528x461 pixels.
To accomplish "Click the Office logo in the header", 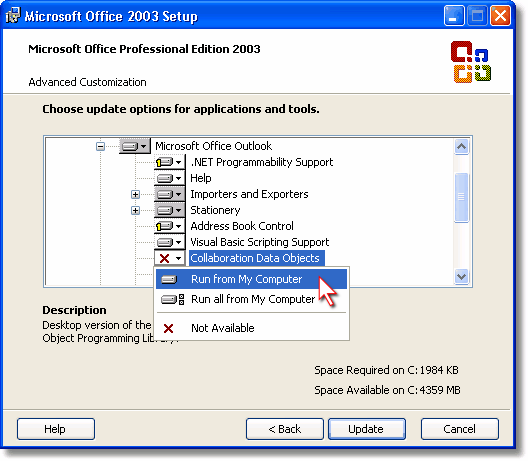I will pyautogui.click(x=471, y=62).
